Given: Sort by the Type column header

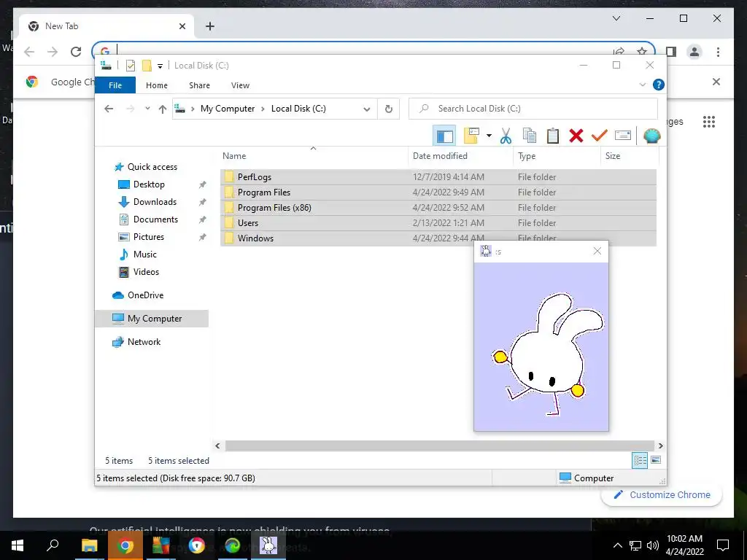Looking at the screenshot, I should click(557, 156).
